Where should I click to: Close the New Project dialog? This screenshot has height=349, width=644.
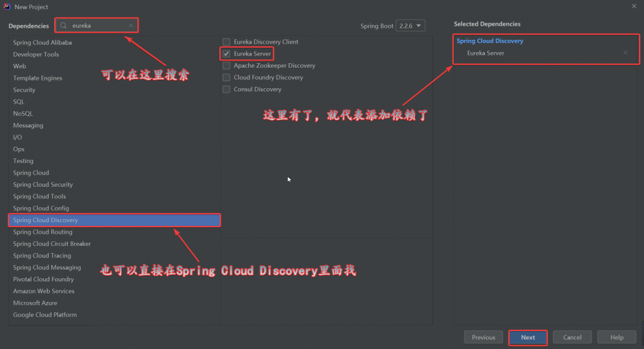(x=634, y=6)
